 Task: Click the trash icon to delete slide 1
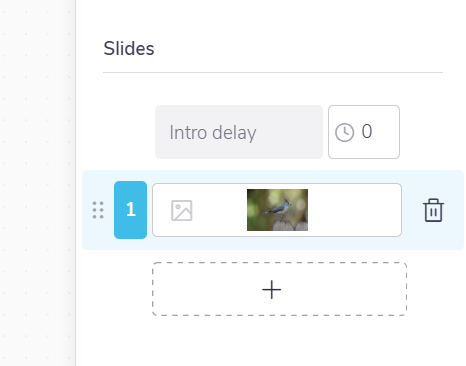(433, 210)
